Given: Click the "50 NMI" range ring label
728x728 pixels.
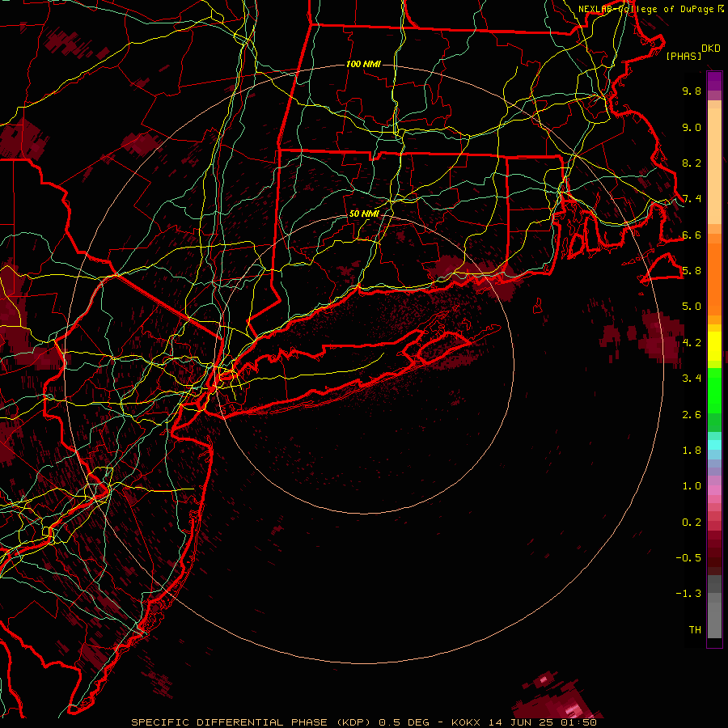Looking at the screenshot, I should [364, 214].
